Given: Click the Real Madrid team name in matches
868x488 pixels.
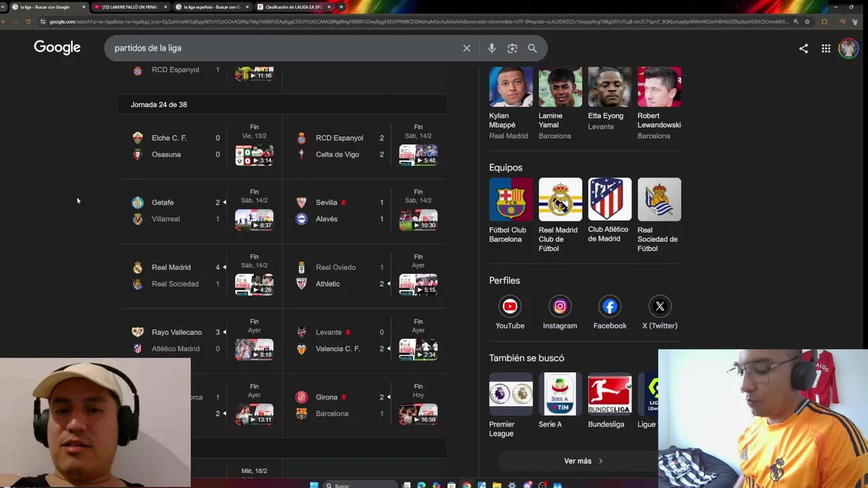Looking at the screenshot, I should [x=171, y=268].
